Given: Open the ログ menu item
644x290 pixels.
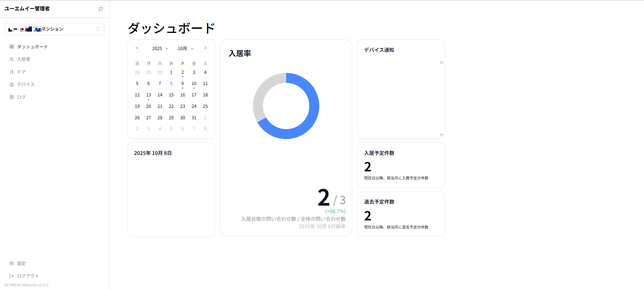Looking at the screenshot, I should pos(21,97).
